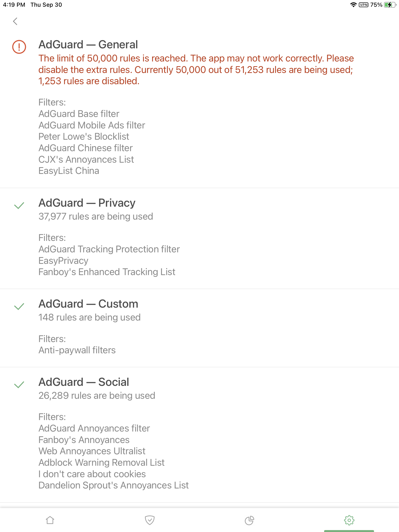This screenshot has width=399, height=532.
Task: Open the Statistics pie chart icon
Action: click(249, 520)
